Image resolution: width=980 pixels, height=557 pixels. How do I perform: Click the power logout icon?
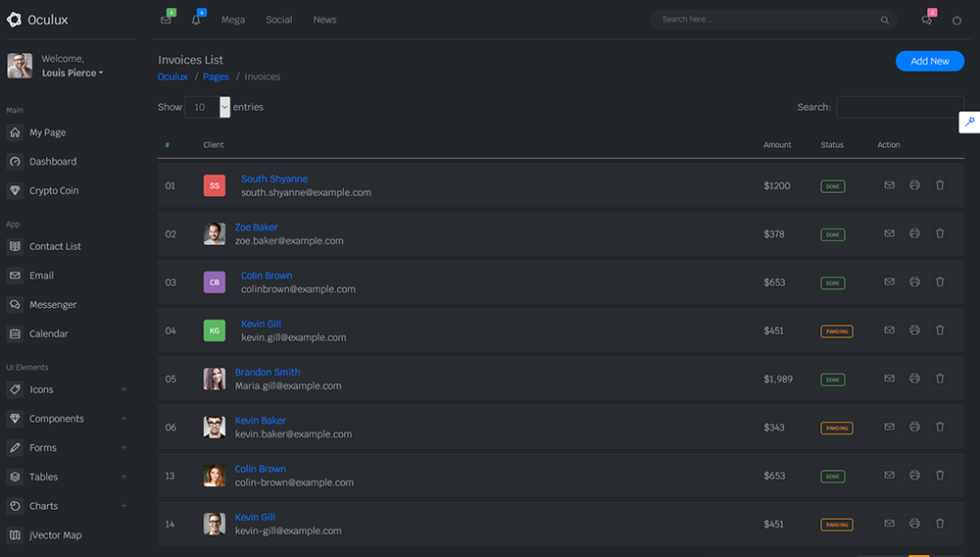[956, 20]
